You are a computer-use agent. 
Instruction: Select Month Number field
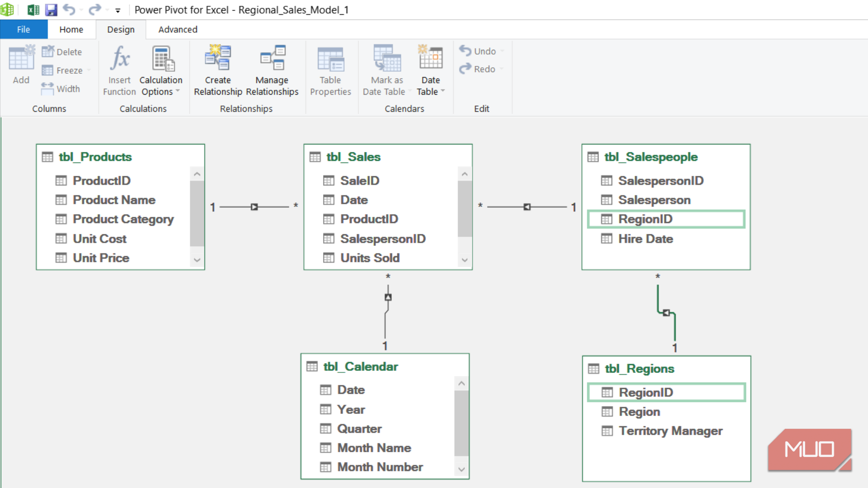(380, 467)
